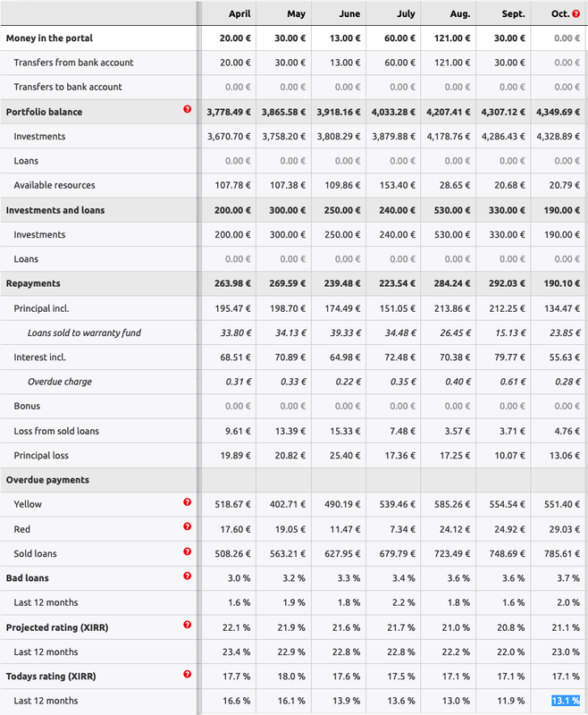Open the Portfolio balance help icon
588x715 pixels.
pyautogui.click(x=188, y=109)
